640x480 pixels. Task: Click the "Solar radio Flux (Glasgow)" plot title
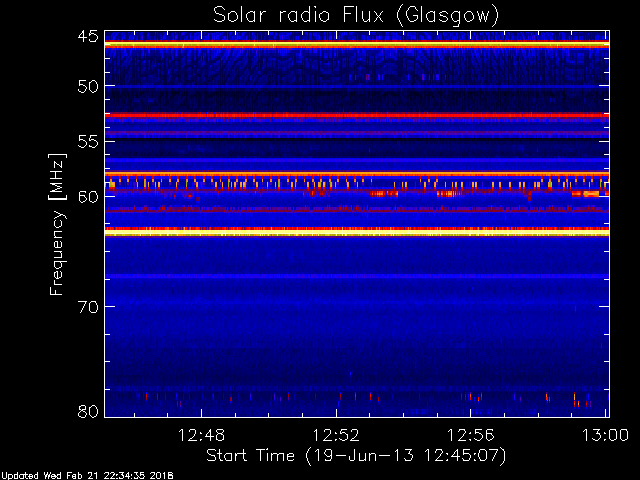click(356, 16)
